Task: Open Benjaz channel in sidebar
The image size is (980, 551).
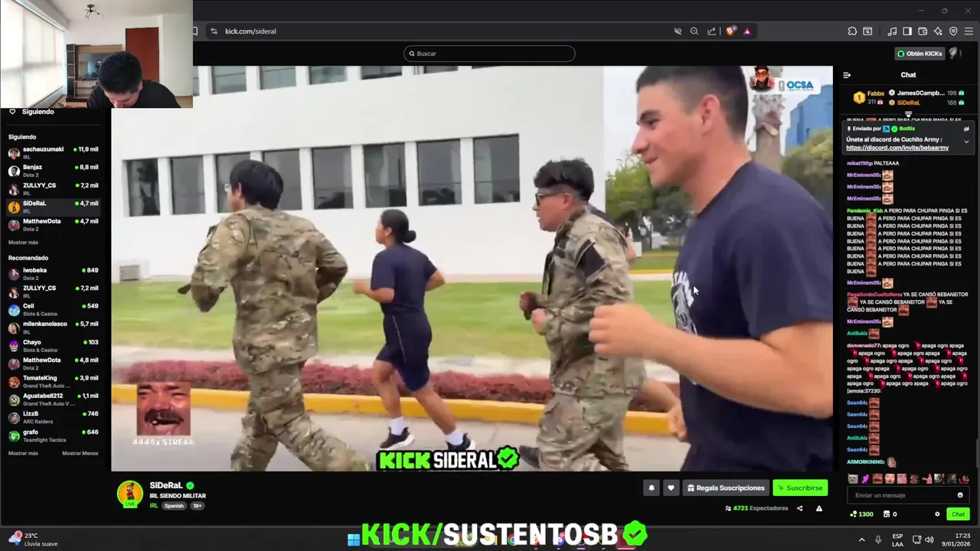Action: 53,171
